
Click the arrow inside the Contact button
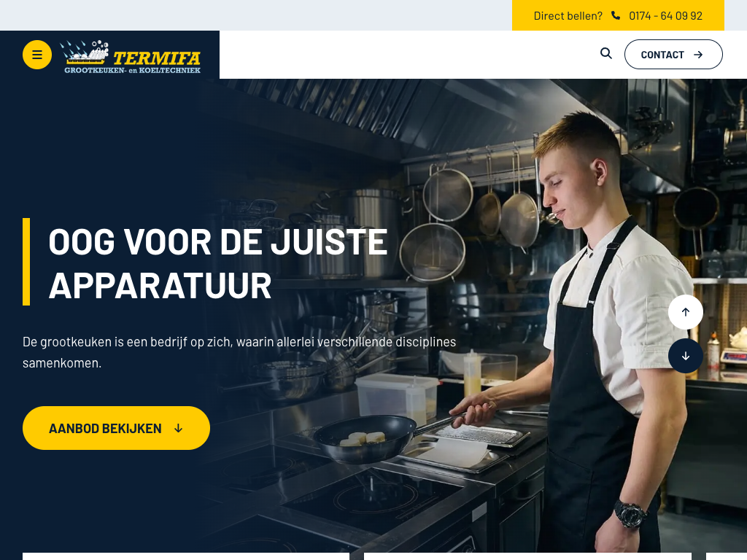click(698, 55)
